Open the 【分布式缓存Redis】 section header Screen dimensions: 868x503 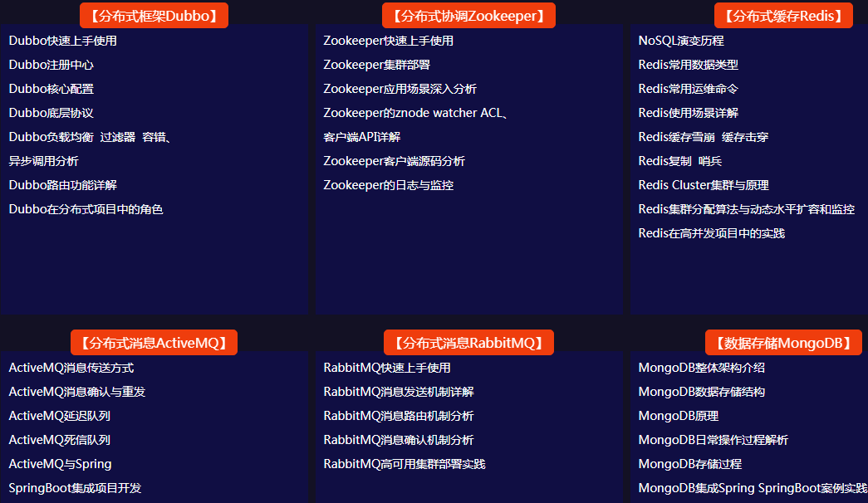pyautogui.click(x=783, y=15)
